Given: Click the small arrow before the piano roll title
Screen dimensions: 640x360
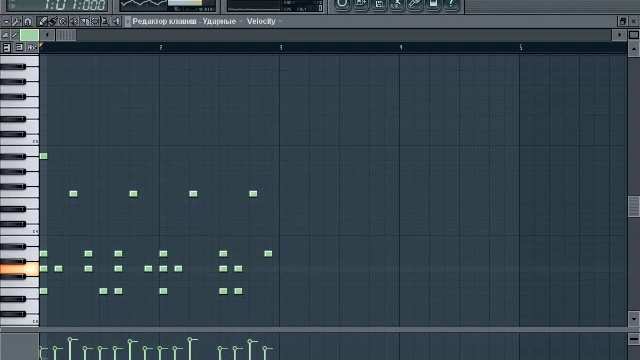Looking at the screenshot, I should [x=128, y=21].
